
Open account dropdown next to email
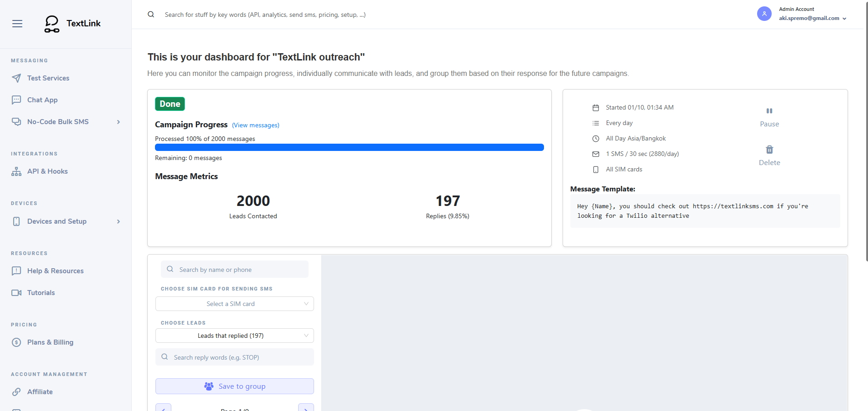844,19
